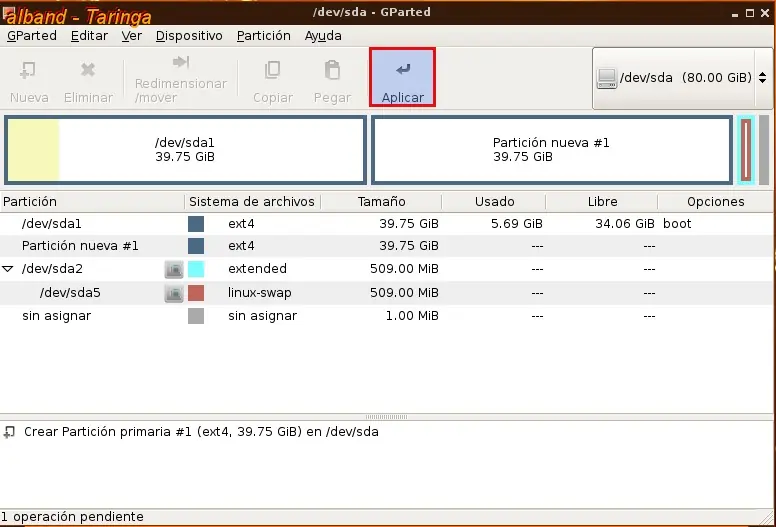Select /dev/sda1 block in the disk graphic
This screenshot has height=527, width=776.
pyautogui.click(x=186, y=150)
